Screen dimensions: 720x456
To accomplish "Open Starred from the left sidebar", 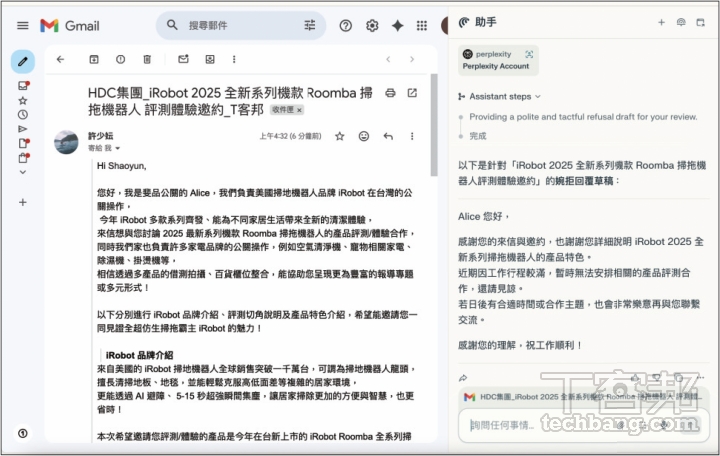I will (x=22, y=101).
